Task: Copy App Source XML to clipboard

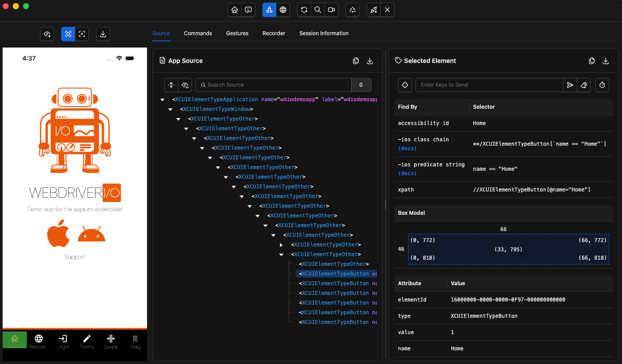Action: [x=356, y=61]
